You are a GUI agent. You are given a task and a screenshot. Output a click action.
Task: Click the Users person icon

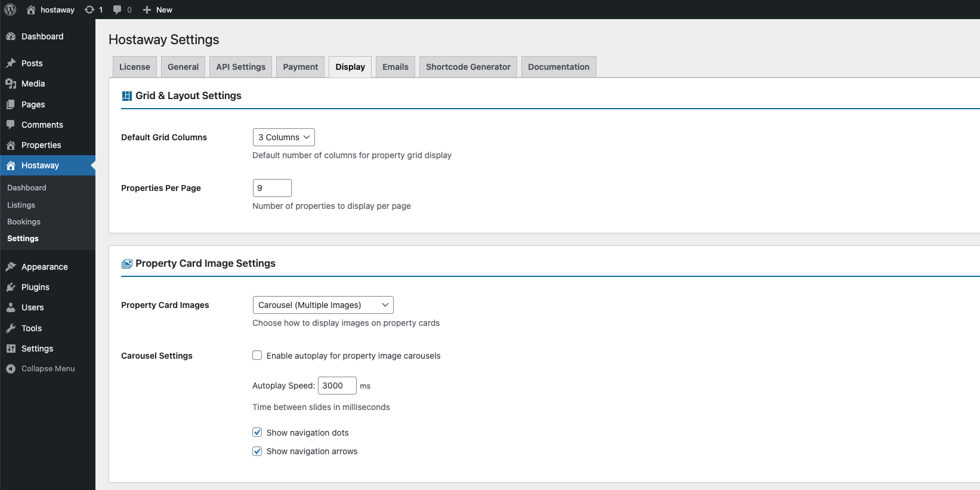(x=11, y=307)
